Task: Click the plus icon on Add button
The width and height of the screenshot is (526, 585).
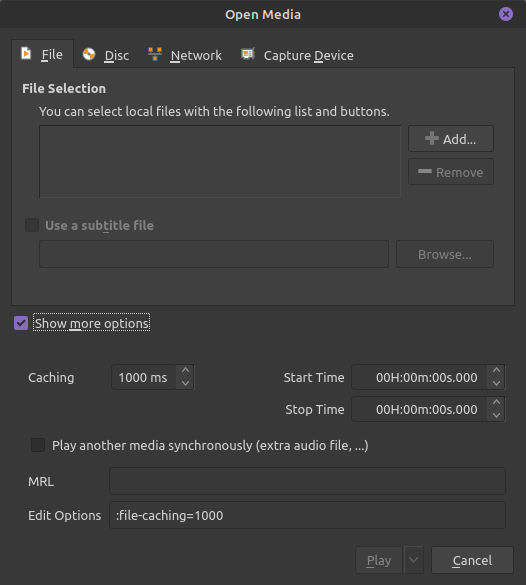Action: [x=432, y=138]
